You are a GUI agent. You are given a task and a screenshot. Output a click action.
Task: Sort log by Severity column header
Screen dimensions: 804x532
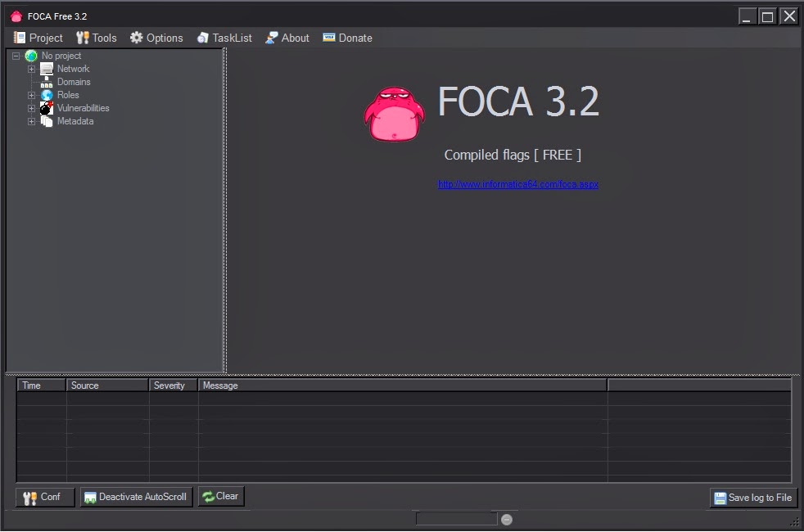(174, 385)
